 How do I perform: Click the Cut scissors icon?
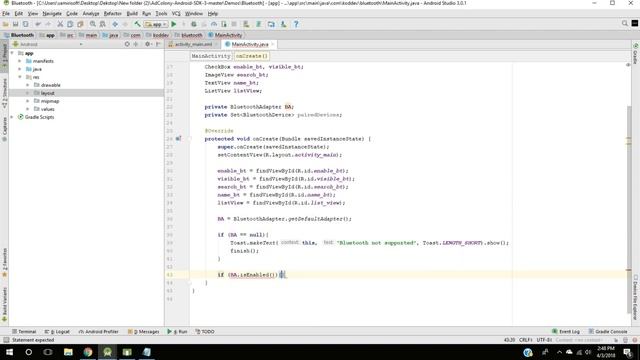(x=60, y=24)
